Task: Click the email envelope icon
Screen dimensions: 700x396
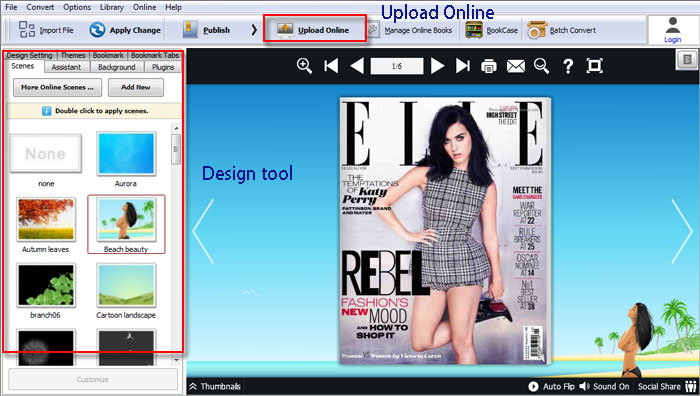Action: tap(516, 66)
